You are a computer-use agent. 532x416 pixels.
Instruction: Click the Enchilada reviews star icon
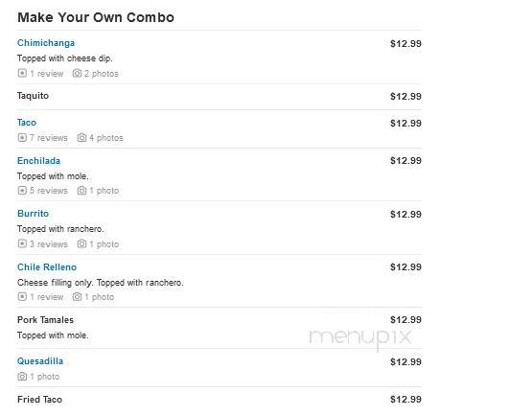click(22, 191)
